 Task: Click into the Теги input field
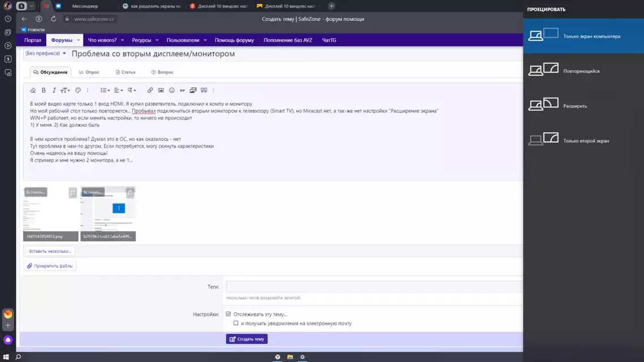click(374, 286)
